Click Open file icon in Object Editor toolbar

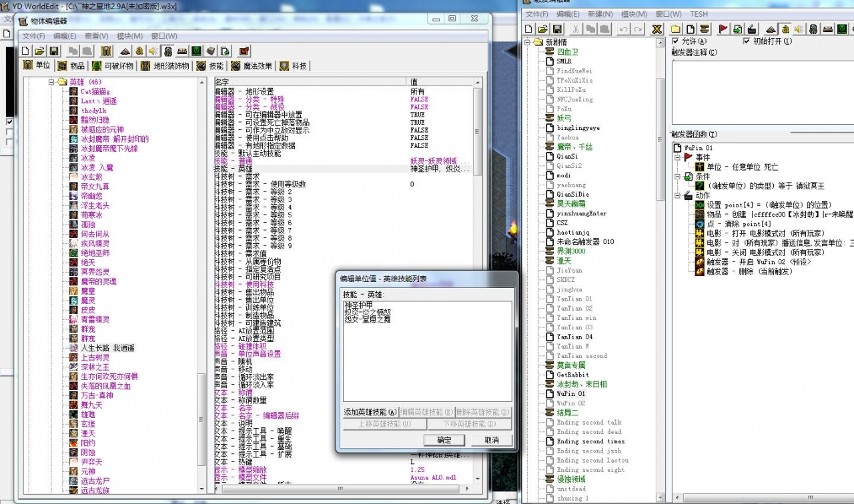point(39,51)
